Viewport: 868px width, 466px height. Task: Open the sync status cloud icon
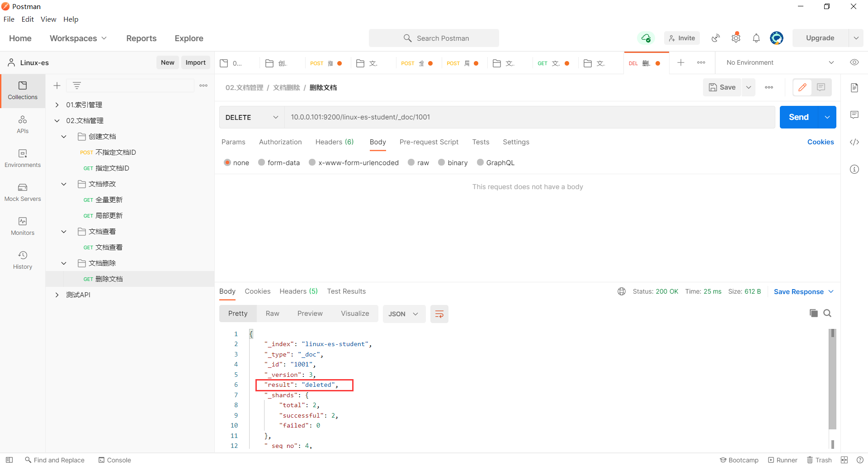tap(646, 38)
